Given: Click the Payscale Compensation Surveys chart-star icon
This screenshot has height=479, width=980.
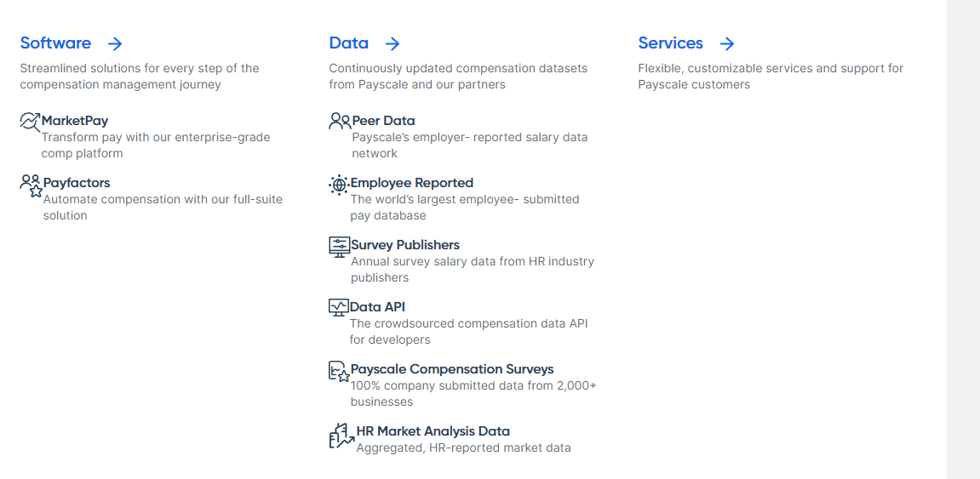Looking at the screenshot, I should (x=340, y=372).
